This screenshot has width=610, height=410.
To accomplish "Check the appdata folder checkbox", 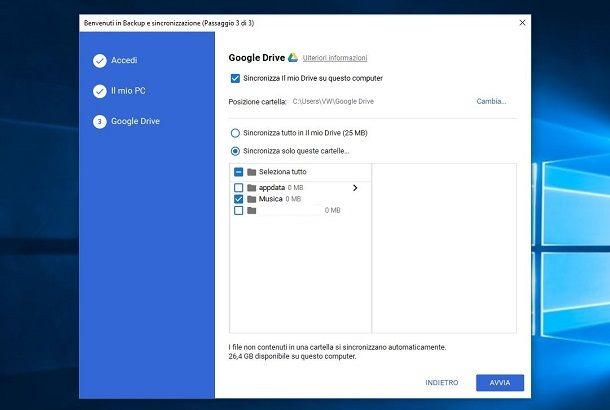I will [x=238, y=188].
